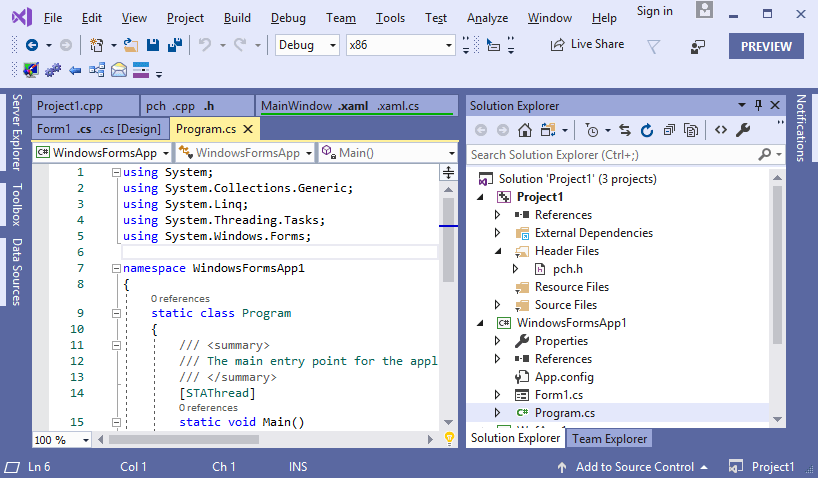Switch to the Team Explorer tab
The width and height of the screenshot is (818, 478).
point(609,438)
